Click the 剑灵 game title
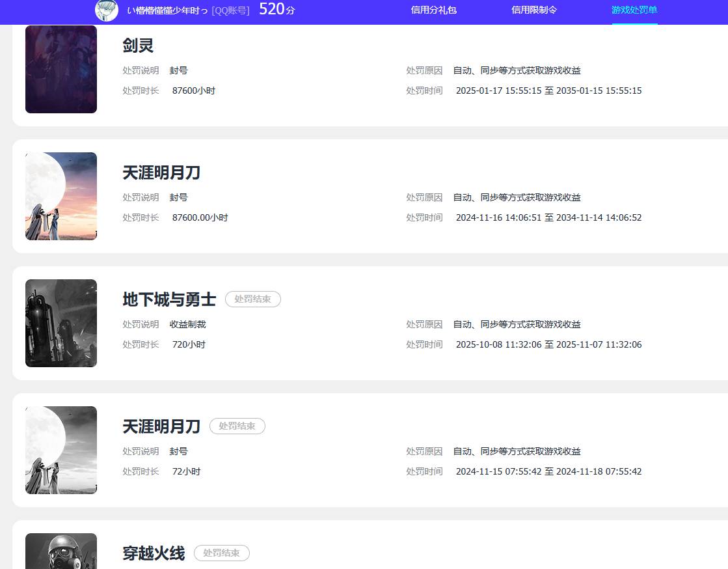Image resolution: width=728 pixels, height=569 pixels. [138, 46]
